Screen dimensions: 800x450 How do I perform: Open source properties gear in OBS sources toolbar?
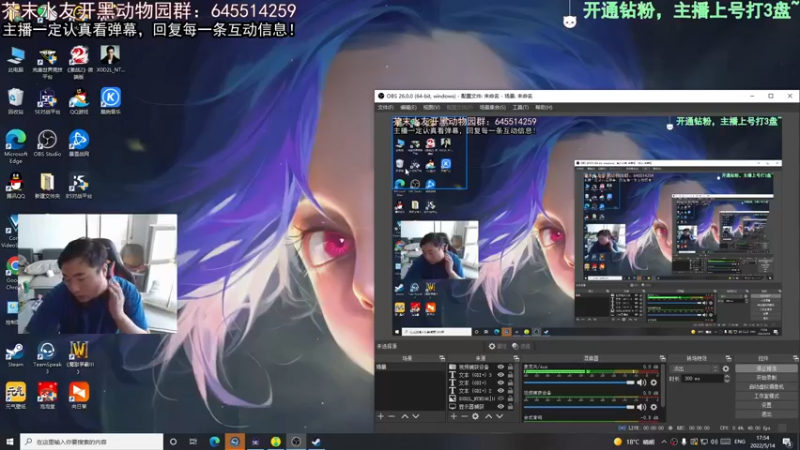(x=475, y=416)
